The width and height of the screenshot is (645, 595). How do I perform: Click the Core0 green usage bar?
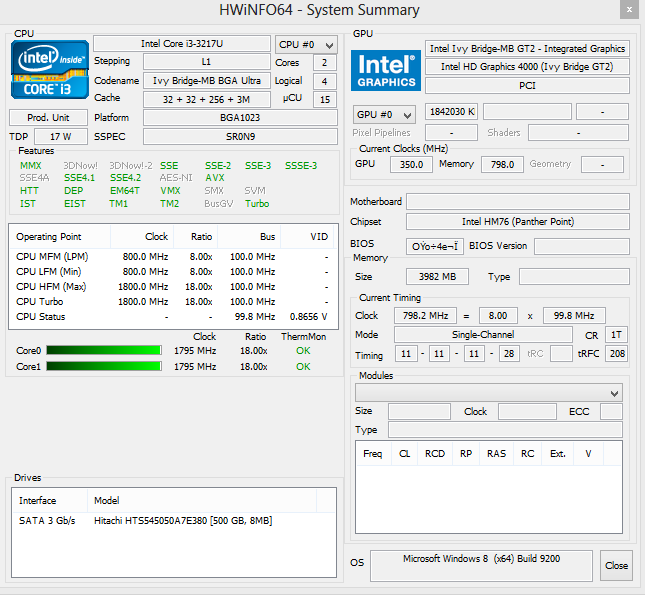point(103,351)
